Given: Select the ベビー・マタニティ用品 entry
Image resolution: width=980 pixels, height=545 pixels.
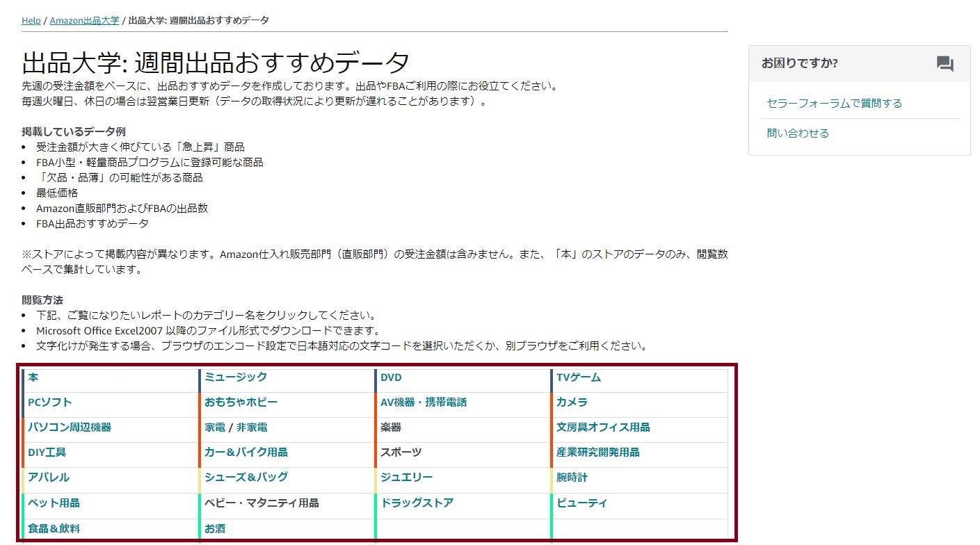Looking at the screenshot, I should 262,503.
